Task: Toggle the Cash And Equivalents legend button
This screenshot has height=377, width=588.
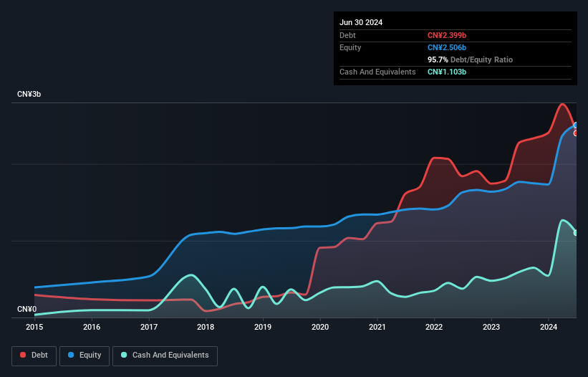Action: [165, 355]
